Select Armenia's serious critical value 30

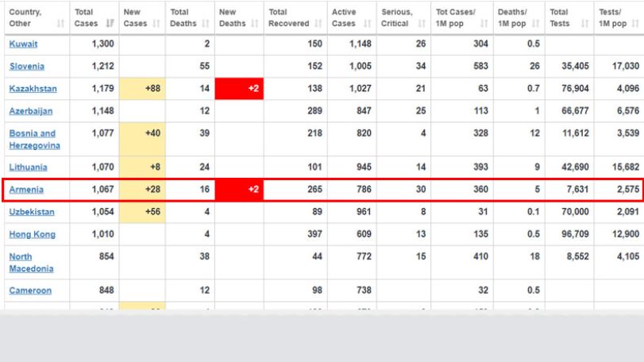coord(421,189)
